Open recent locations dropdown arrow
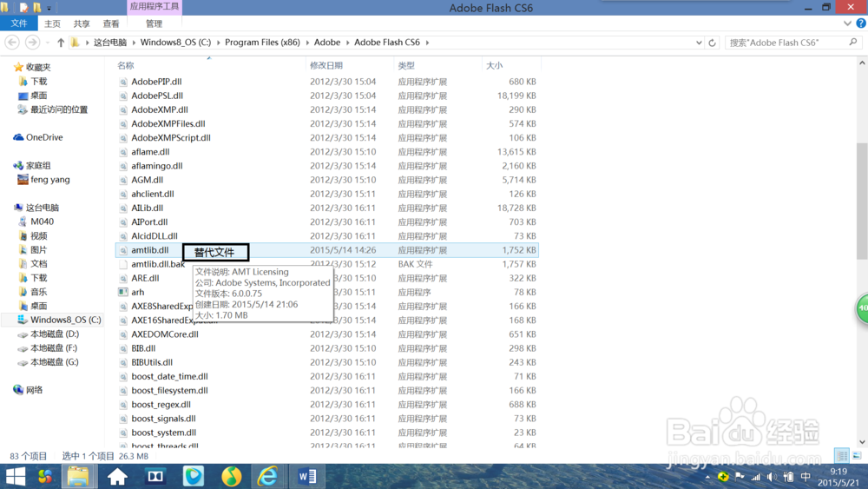Screen dimensions: 868x489 (48, 43)
